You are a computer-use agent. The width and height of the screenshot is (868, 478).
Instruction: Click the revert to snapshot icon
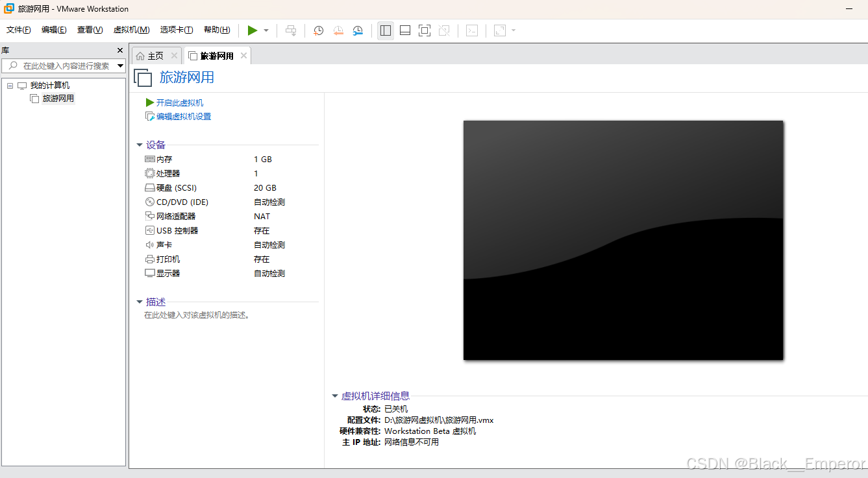[338, 30]
